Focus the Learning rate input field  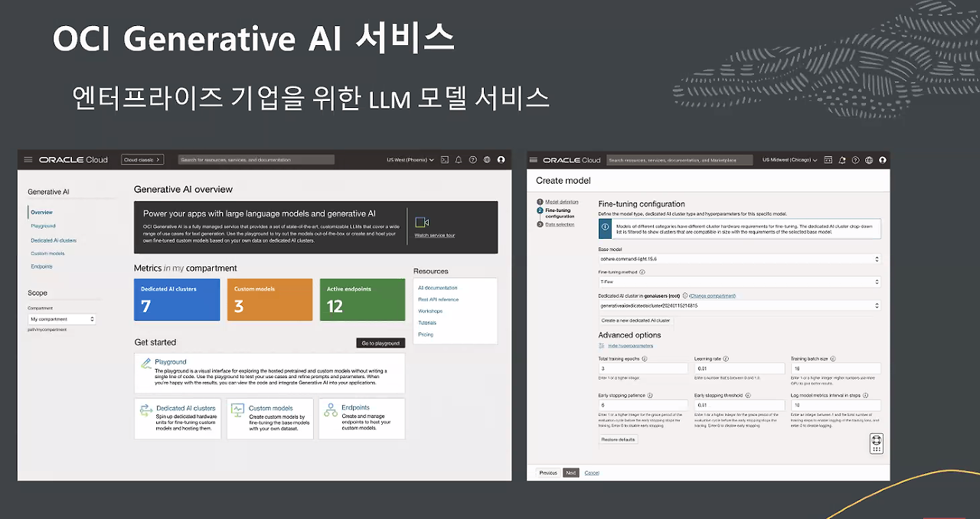[x=740, y=368]
